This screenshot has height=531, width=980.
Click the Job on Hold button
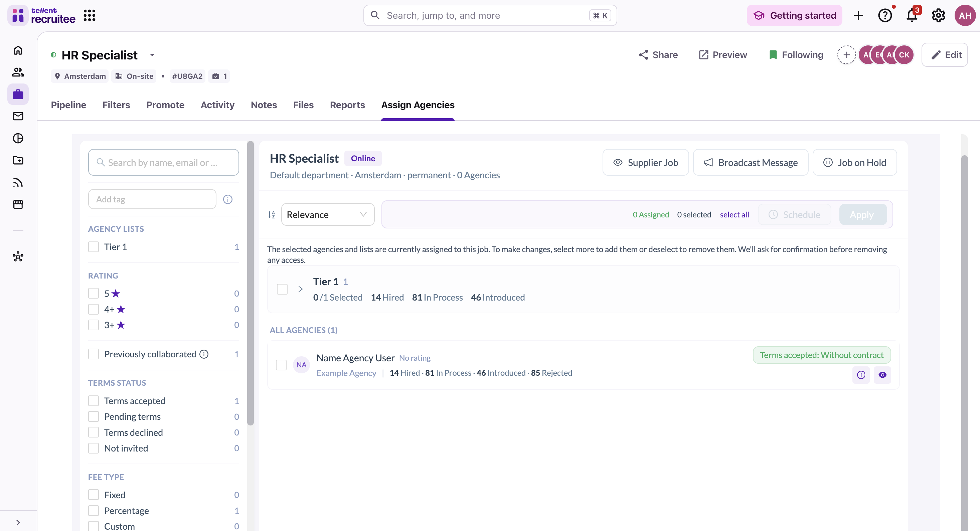tap(855, 162)
